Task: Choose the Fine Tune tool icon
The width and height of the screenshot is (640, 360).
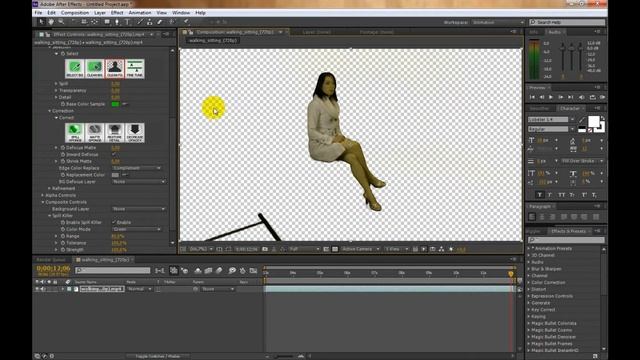Action: tap(135, 69)
